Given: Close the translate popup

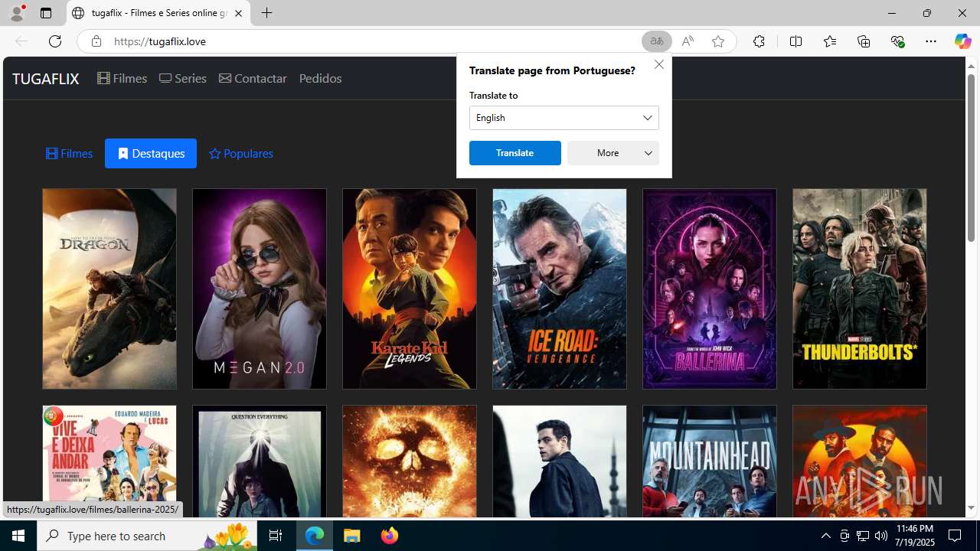Looking at the screenshot, I should coord(658,64).
